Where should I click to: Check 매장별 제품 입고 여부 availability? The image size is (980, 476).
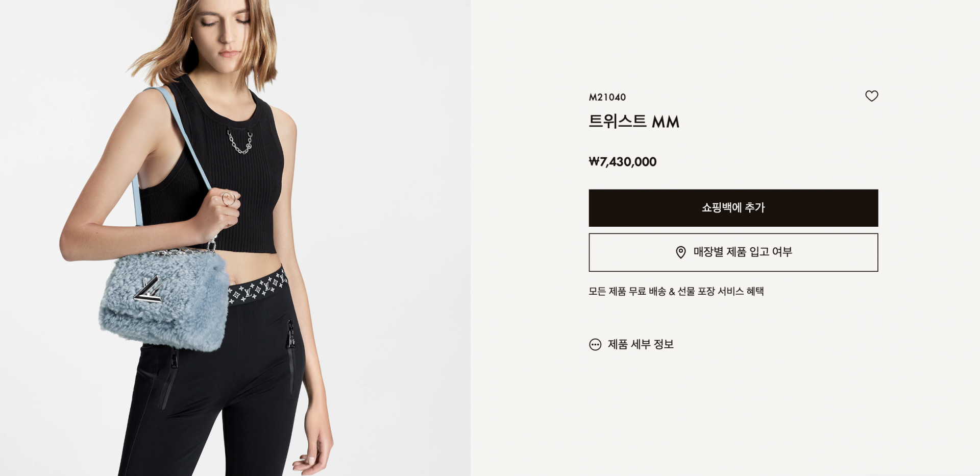tap(733, 252)
